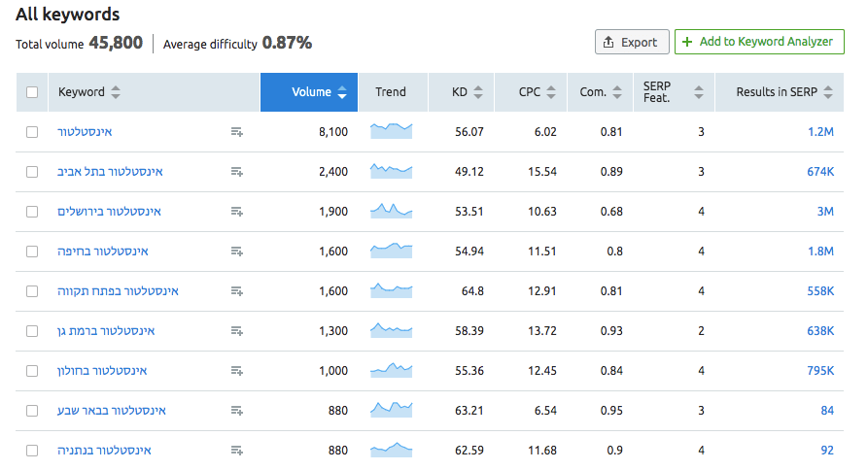Click the Trend column header
Viewport: 868px width, 470px height.
(391, 92)
